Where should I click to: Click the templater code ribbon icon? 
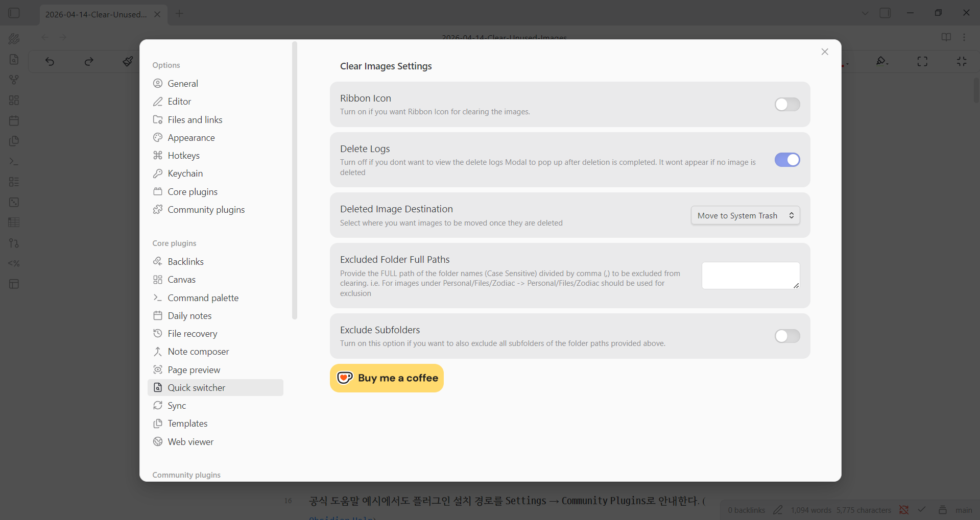(14, 263)
